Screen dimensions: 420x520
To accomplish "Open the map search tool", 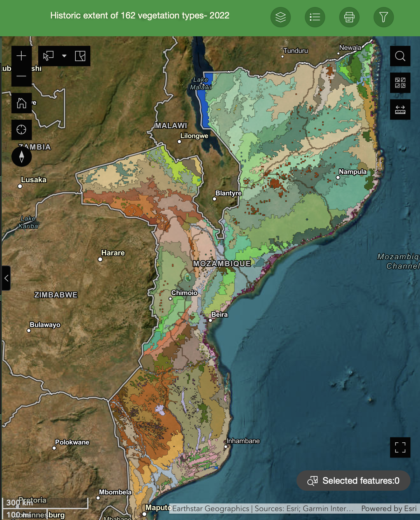I will coord(400,56).
